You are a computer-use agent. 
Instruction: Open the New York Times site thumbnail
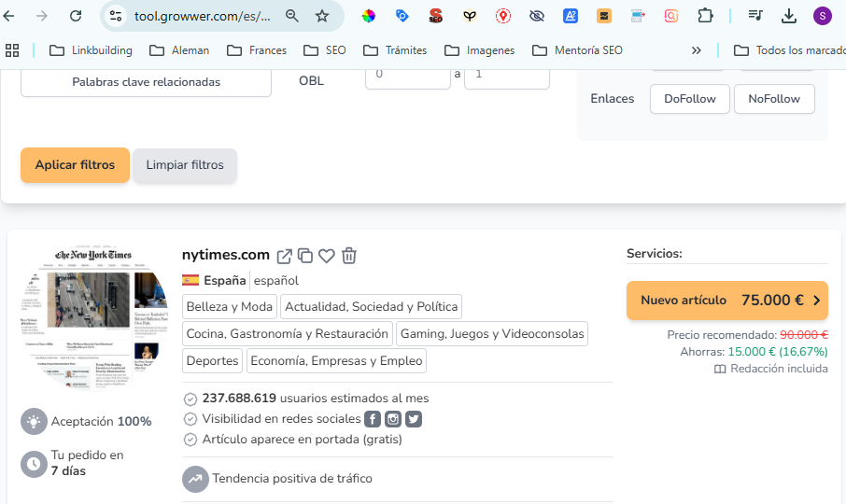coord(94,318)
